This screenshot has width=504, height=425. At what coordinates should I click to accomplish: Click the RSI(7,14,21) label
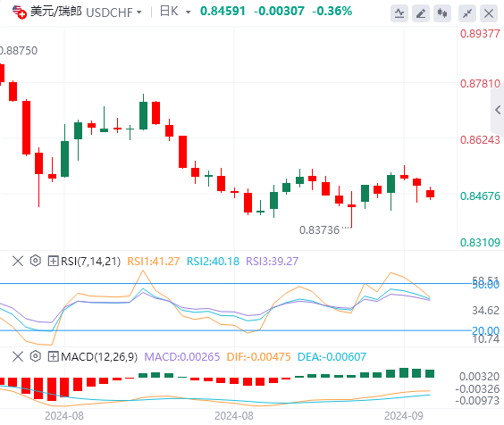pyautogui.click(x=90, y=262)
